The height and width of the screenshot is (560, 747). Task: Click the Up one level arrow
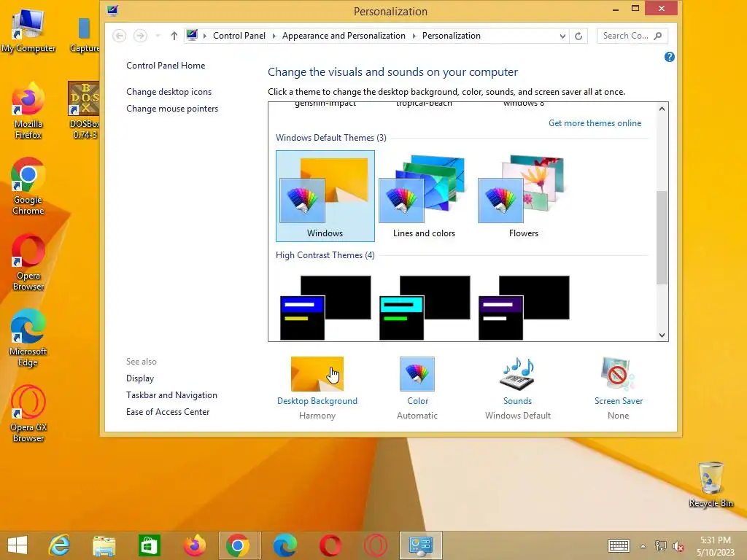[174, 36]
